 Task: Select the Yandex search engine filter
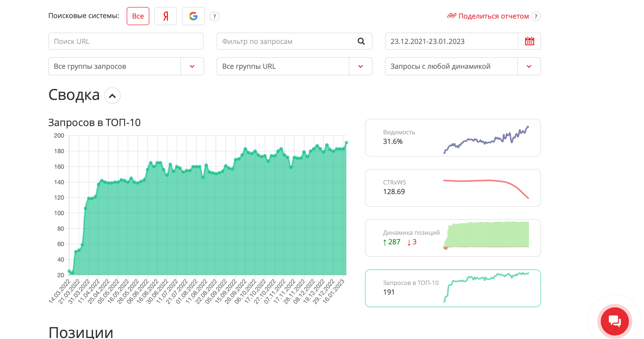[x=165, y=16]
